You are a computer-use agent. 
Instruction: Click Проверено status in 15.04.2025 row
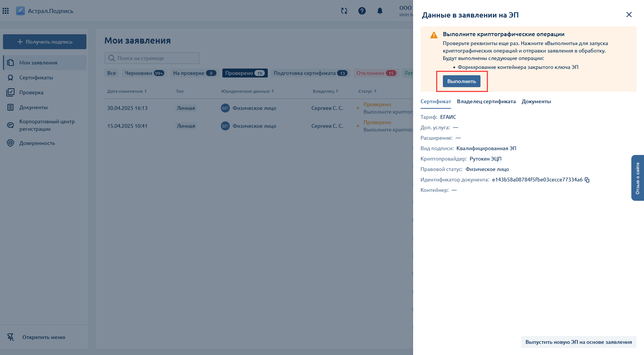click(x=377, y=122)
